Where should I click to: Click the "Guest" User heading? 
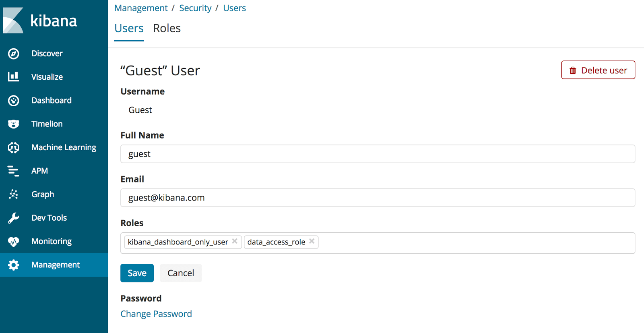160,70
